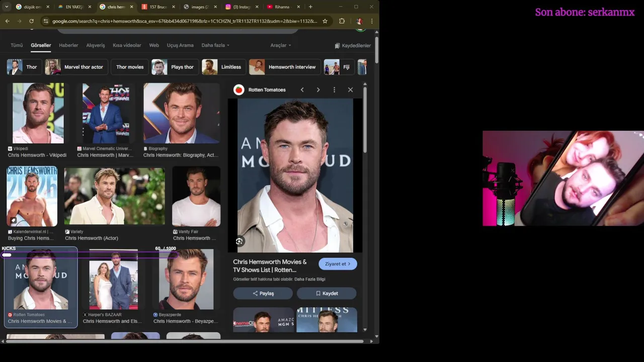
Task: Open the Biography image result
Action: (x=182, y=113)
